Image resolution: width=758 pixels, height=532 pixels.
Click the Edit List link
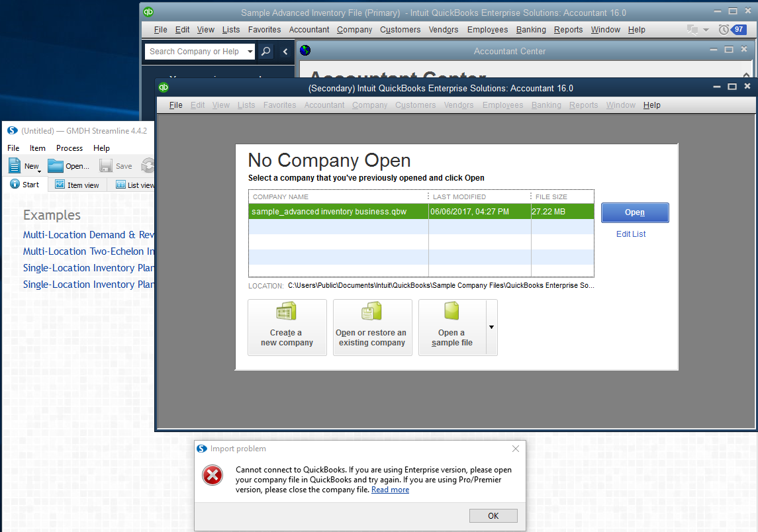631,234
